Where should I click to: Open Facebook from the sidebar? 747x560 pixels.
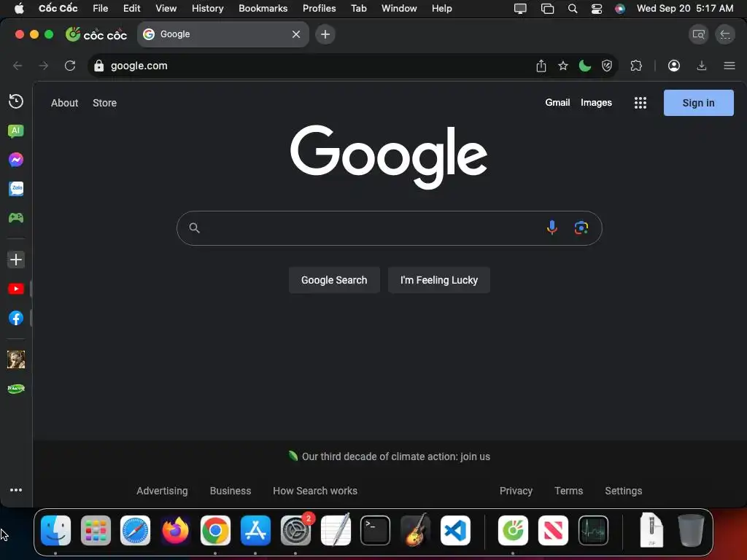[x=16, y=318]
